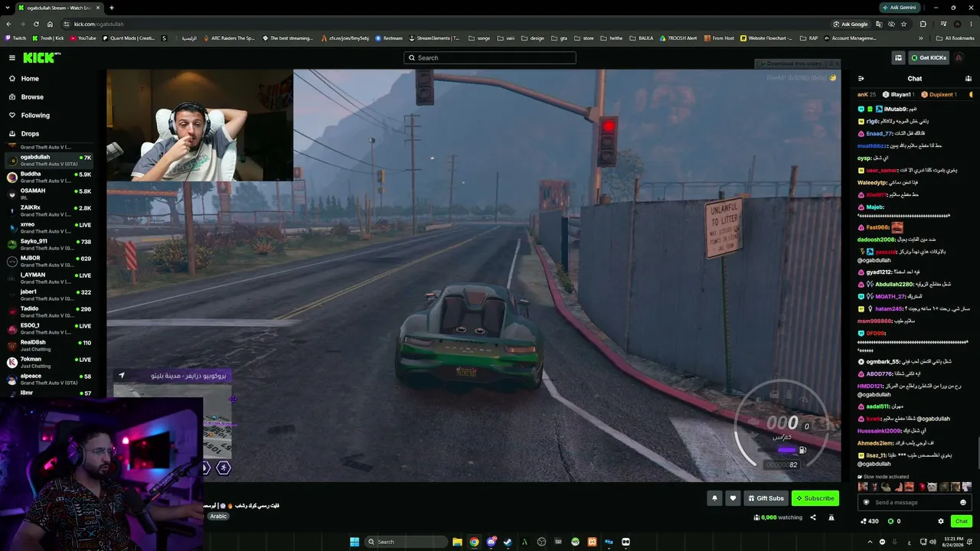Select ZAIKRx channel in sidebar

51,211
